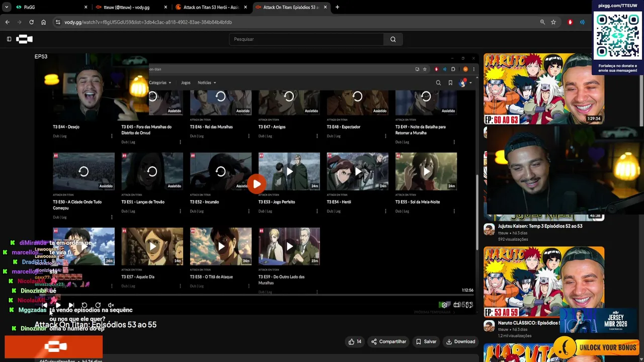This screenshot has height=362, width=644.
Task: Open three-dot menu for T3 E53
Action: tap(317, 211)
